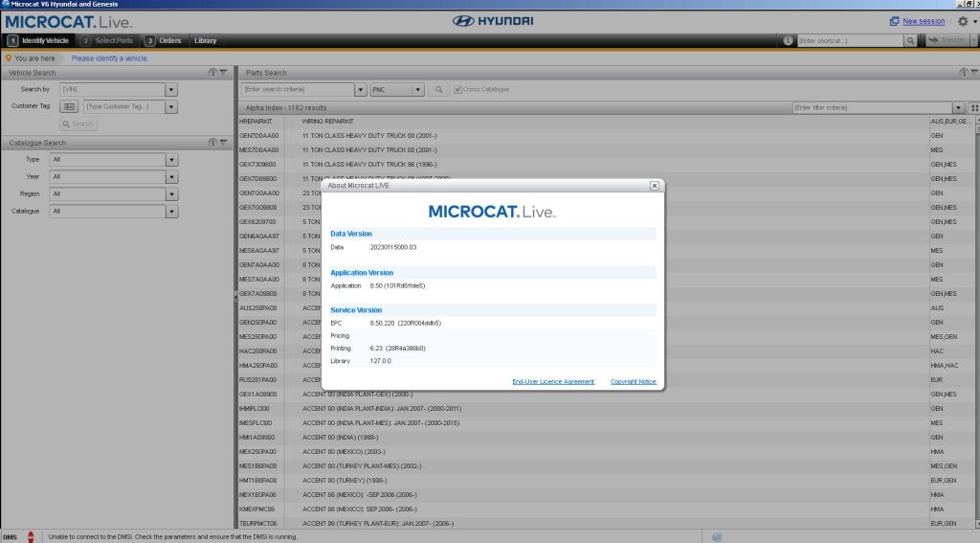Close the About Microcat LIVE dialog
The width and height of the screenshot is (980, 543).
pos(655,186)
